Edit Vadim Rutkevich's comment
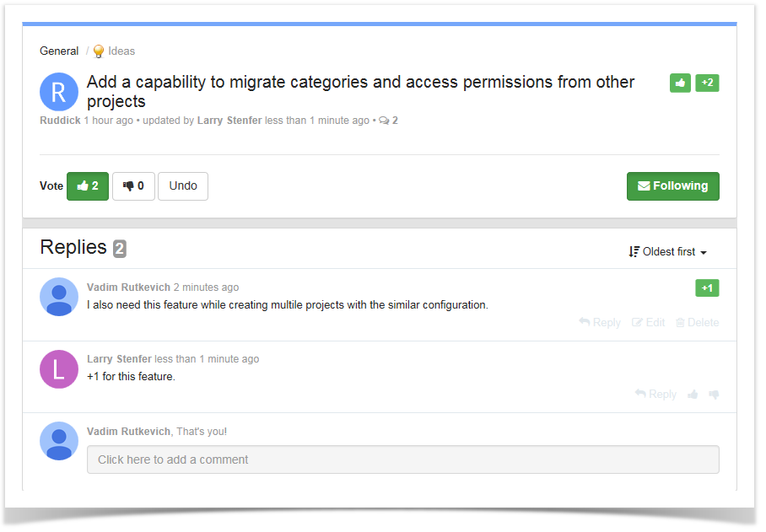This screenshot has width=766, height=532. pyautogui.click(x=648, y=323)
